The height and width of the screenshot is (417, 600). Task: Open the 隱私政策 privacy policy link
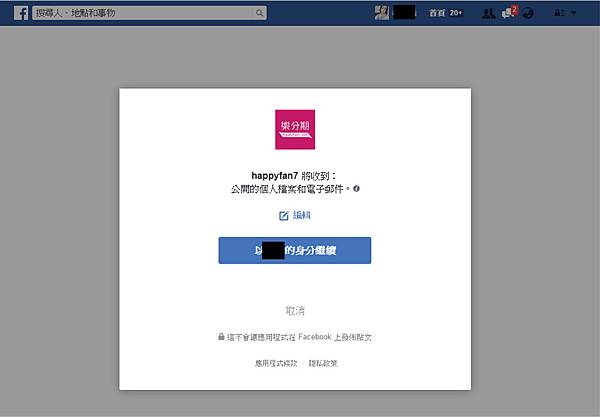[x=323, y=363]
